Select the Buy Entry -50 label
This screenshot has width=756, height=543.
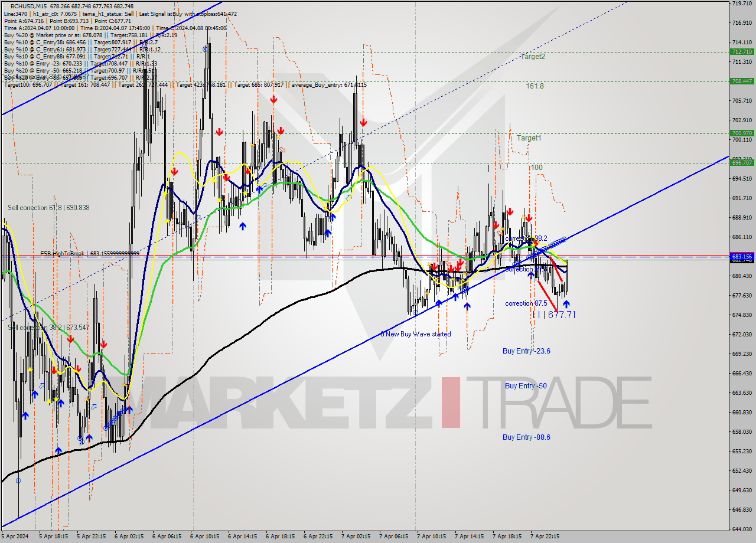526,386
